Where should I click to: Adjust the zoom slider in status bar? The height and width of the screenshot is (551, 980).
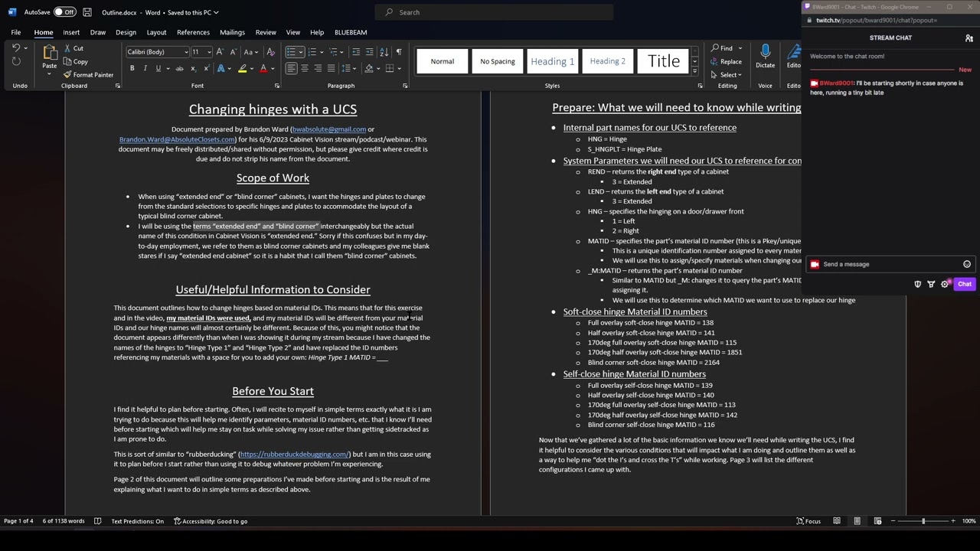923,521
